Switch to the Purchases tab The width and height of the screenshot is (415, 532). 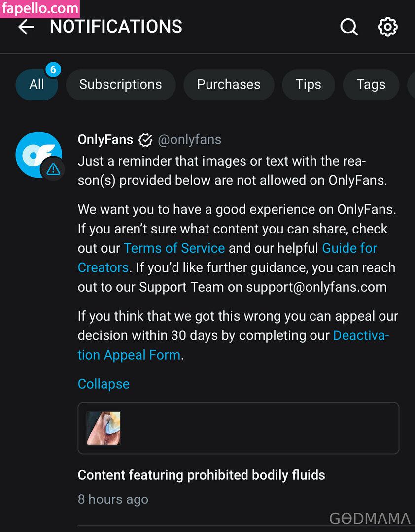tap(228, 85)
